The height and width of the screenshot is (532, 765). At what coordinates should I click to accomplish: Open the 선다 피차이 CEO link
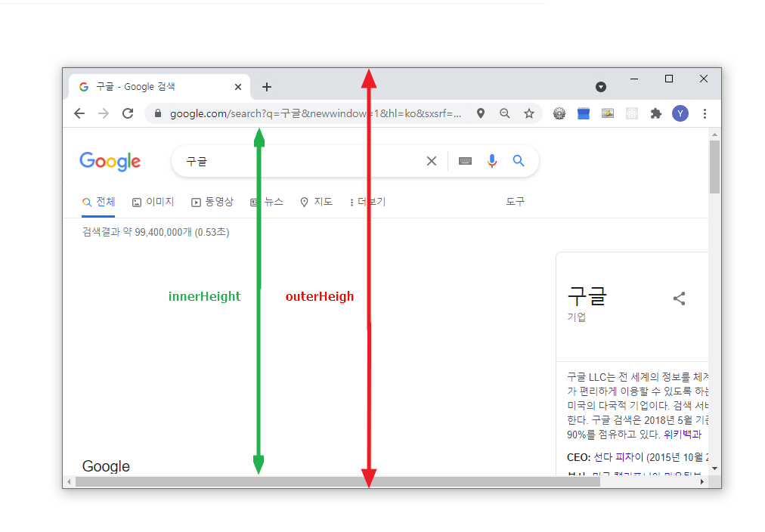618,457
